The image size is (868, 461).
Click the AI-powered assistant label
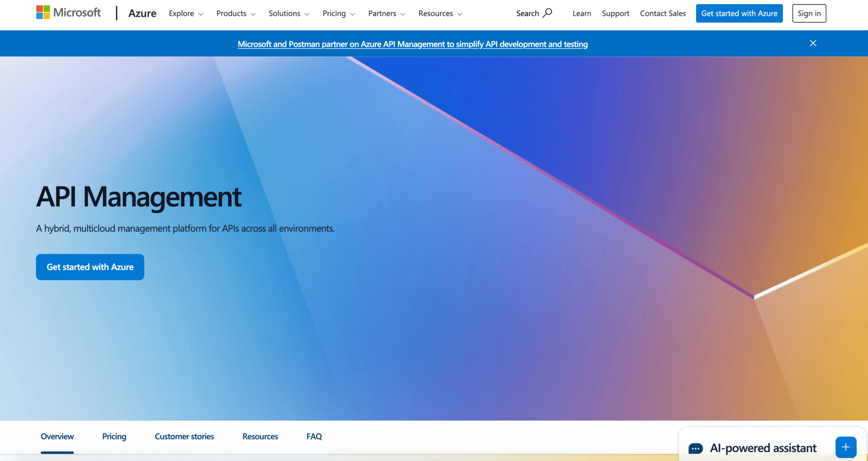[763, 448]
